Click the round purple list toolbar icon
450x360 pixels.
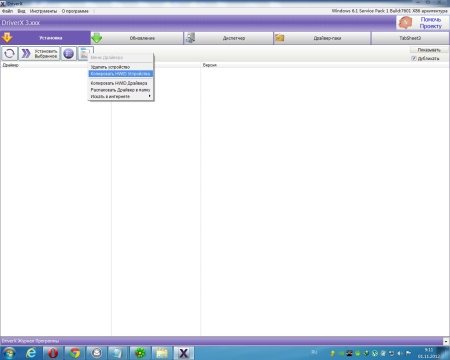[x=68, y=53]
